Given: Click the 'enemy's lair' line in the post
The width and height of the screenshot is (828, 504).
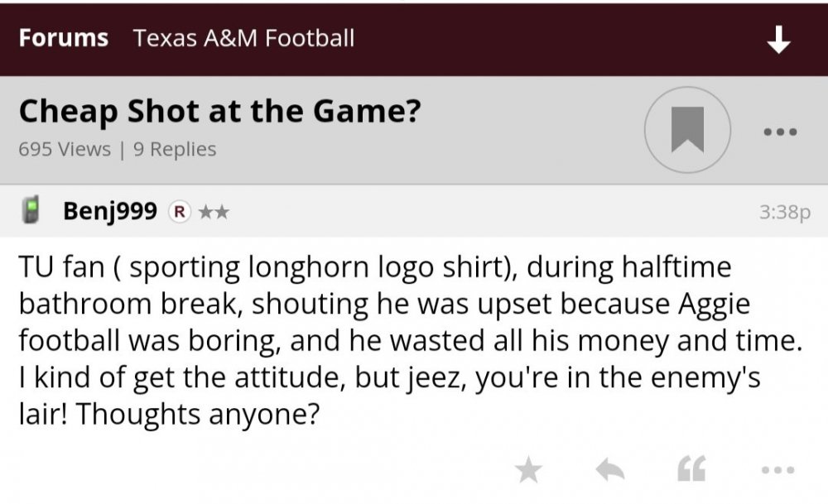Looking at the screenshot, I should click(389, 378).
